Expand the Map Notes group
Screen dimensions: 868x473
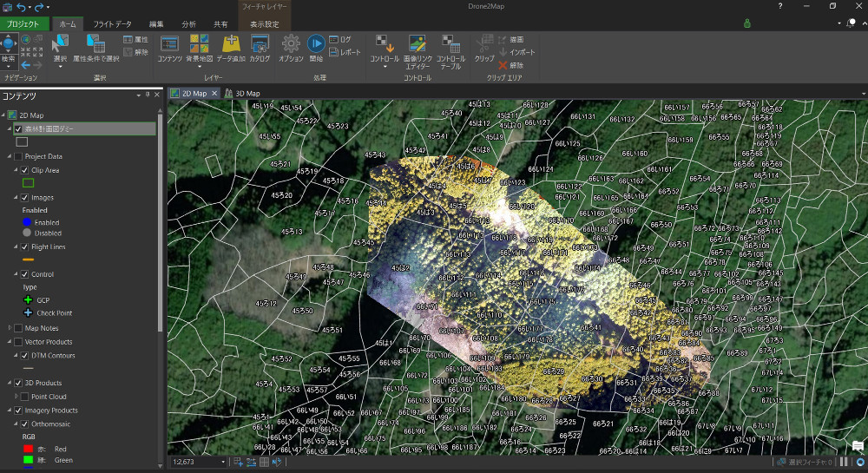tap(10, 328)
